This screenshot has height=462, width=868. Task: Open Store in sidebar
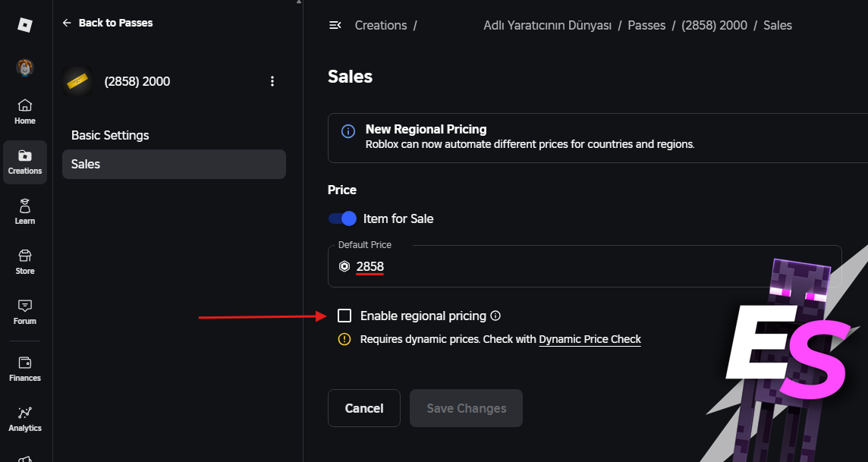[25, 262]
